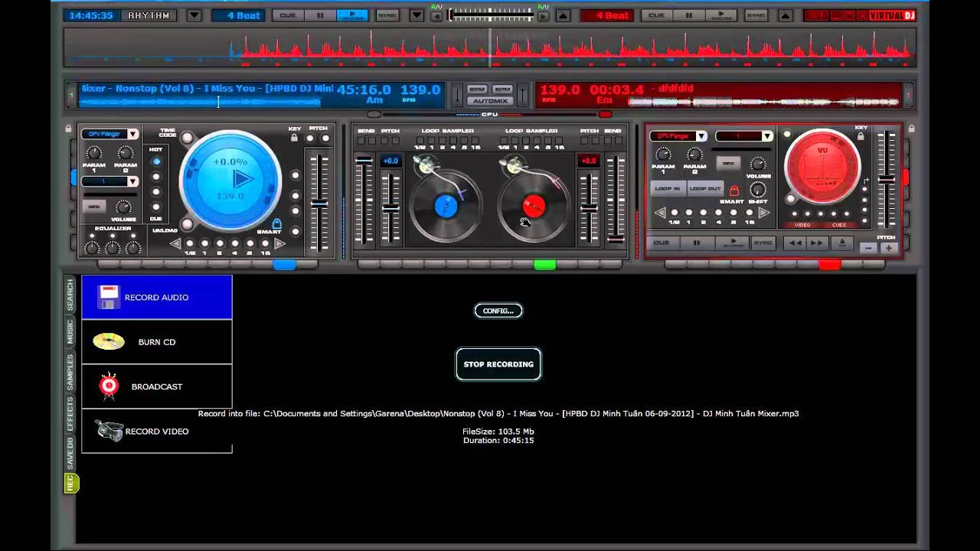Viewport: 980px width, 551px height.
Task: Click right deck Key lock icon
Action: [861, 136]
